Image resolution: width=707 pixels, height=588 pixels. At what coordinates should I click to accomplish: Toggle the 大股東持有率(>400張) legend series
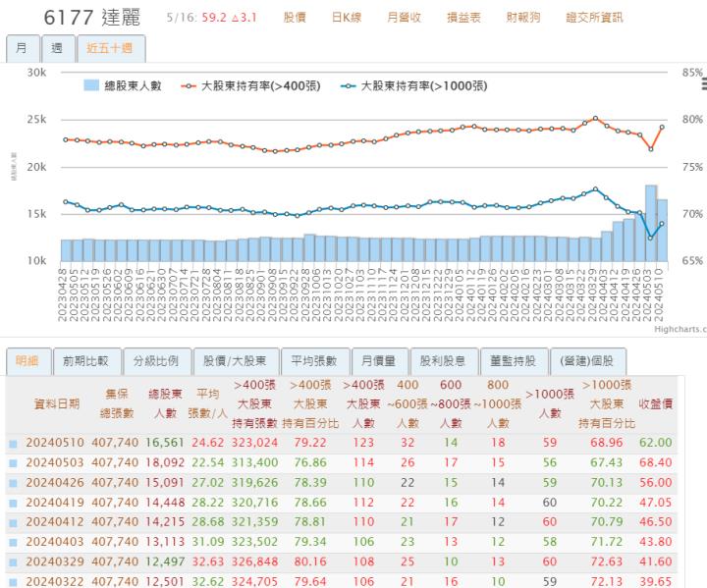[250, 85]
